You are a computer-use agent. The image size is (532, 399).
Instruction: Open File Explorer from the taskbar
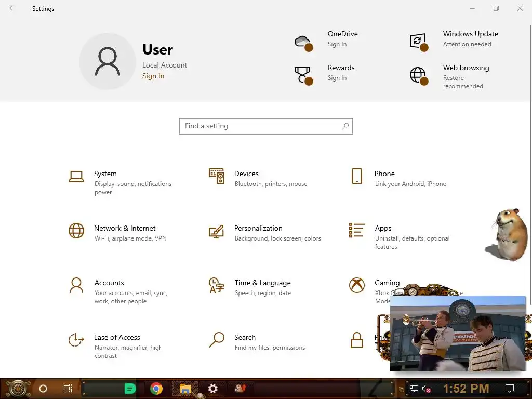point(185,389)
